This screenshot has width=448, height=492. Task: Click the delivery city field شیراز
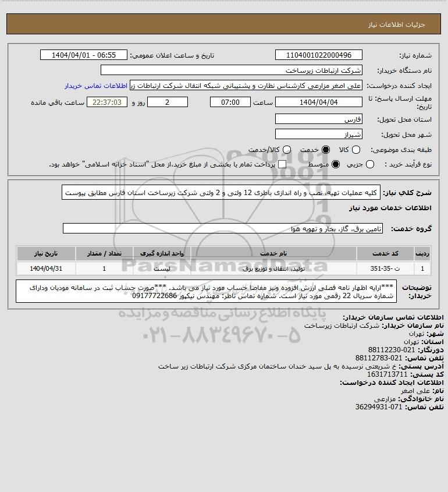pyautogui.click(x=318, y=134)
